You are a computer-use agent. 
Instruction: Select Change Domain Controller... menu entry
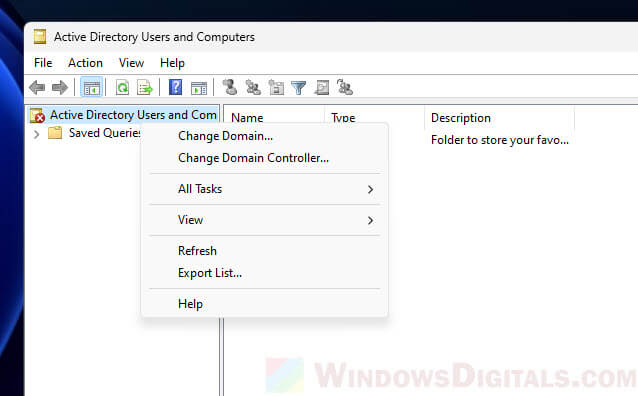pos(264,158)
